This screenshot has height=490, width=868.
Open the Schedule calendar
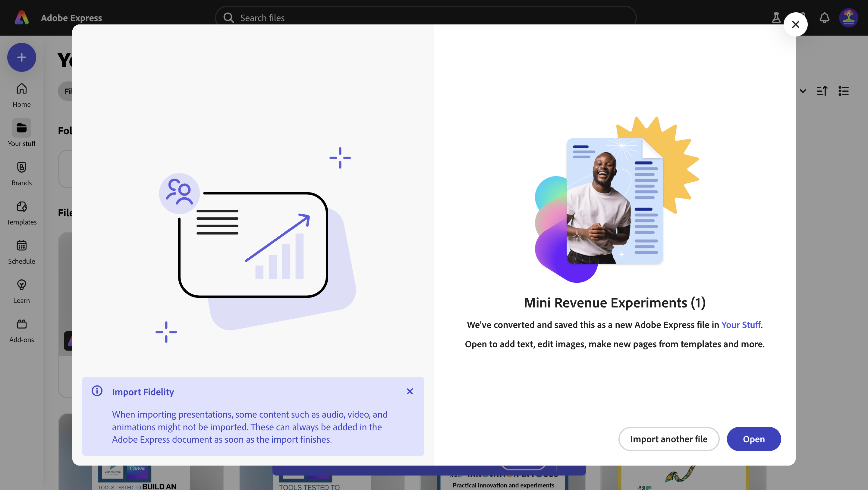(22, 252)
